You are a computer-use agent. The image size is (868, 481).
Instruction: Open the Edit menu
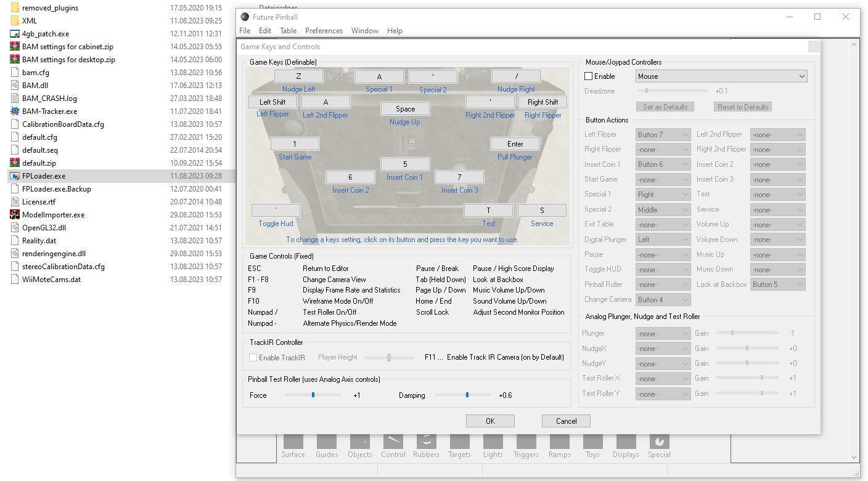265,31
